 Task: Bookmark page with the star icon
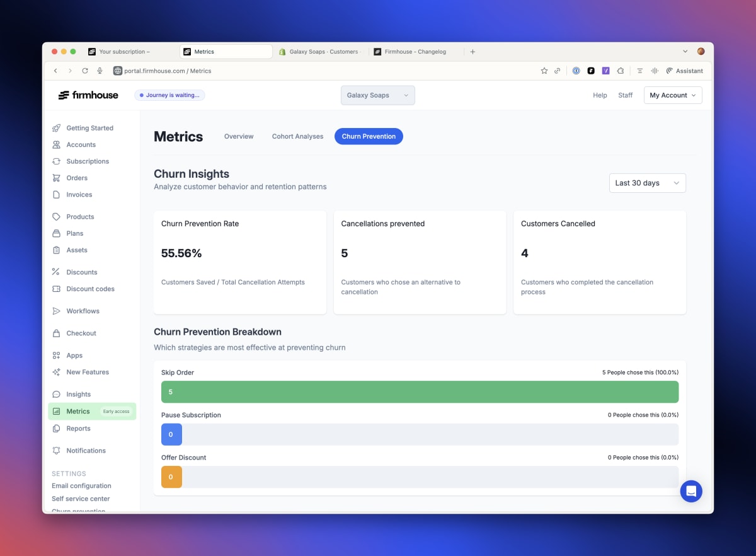[x=544, y=71]
